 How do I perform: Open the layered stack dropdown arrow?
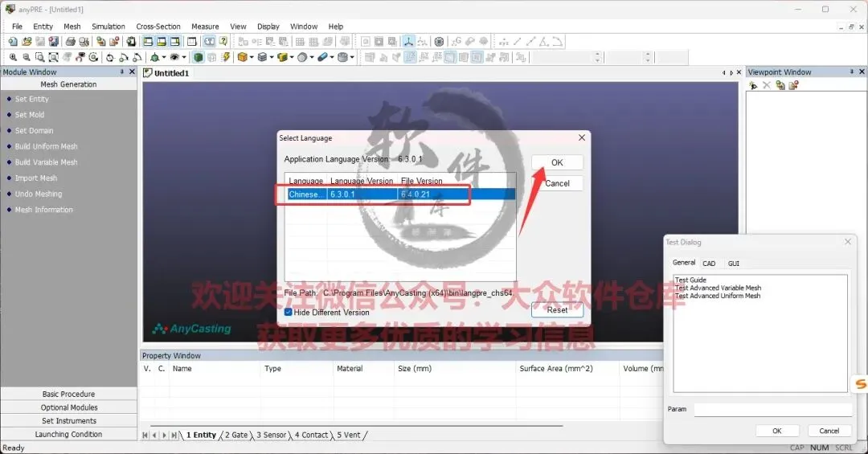coord(272,57)
